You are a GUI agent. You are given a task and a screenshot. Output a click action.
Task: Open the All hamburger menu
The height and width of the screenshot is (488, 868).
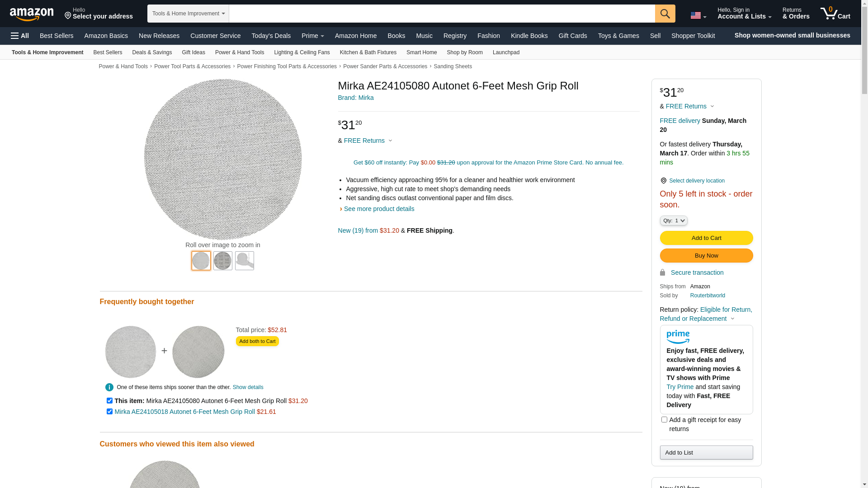point(20,36)
